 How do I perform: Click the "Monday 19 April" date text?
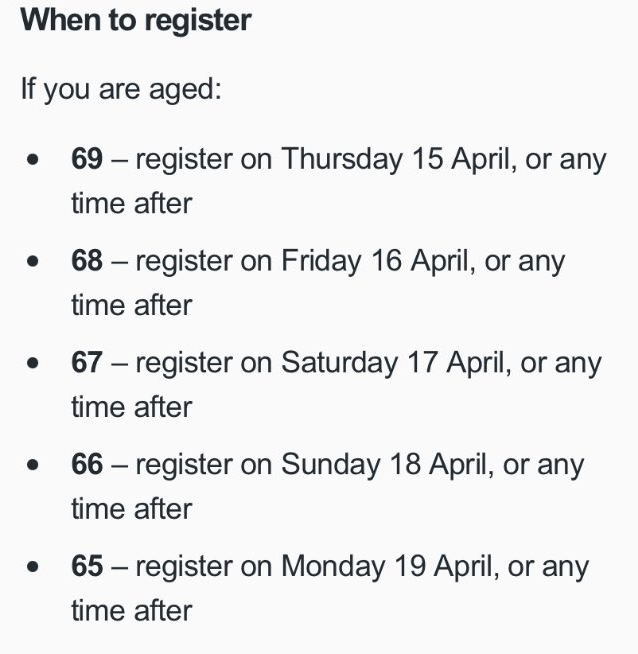point(387,567)
